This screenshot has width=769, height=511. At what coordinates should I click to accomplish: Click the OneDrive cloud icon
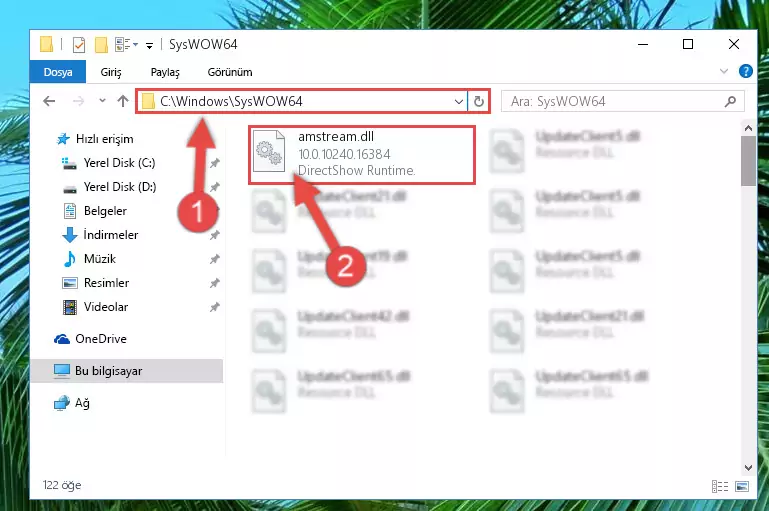[62, 339]
